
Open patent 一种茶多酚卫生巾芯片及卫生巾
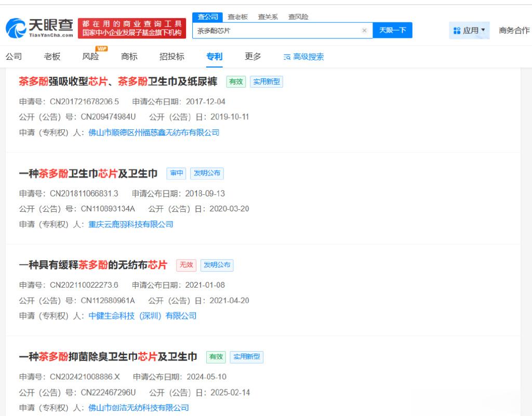tap(88, 173)
